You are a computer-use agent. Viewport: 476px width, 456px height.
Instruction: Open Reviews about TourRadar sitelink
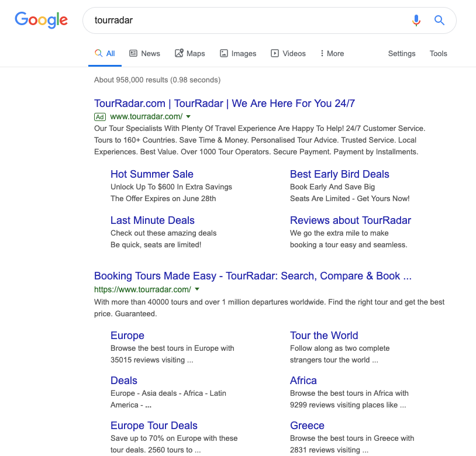(x=350, y=220)
